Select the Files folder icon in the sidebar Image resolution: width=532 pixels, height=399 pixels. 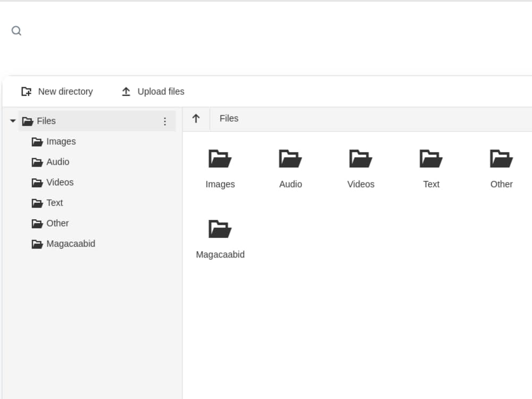tap(27, 121)
